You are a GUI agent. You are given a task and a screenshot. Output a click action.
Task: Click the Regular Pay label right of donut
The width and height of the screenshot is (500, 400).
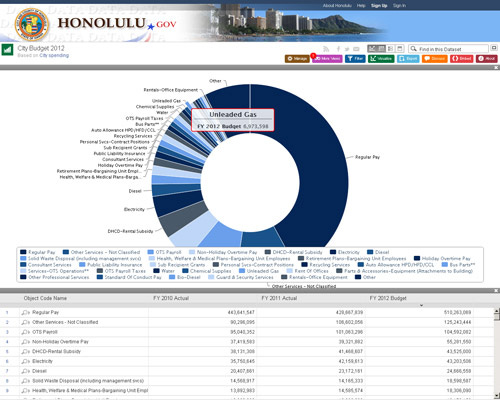(x=367, y=157)
